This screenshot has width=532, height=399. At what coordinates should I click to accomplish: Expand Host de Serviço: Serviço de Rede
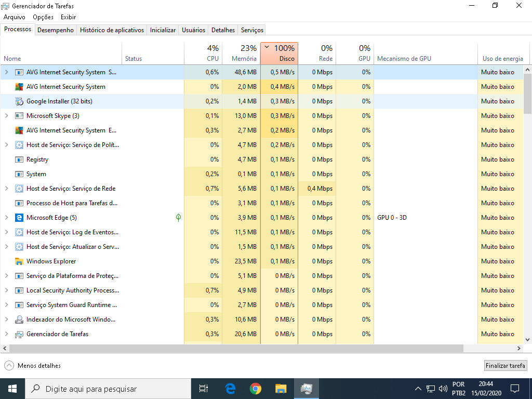pos(6,188)
